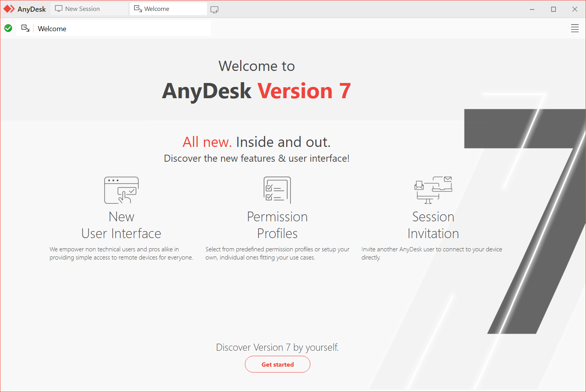Click the 'Permission Profiles' heading
586x392 pixels.
(x=277, y=225)
